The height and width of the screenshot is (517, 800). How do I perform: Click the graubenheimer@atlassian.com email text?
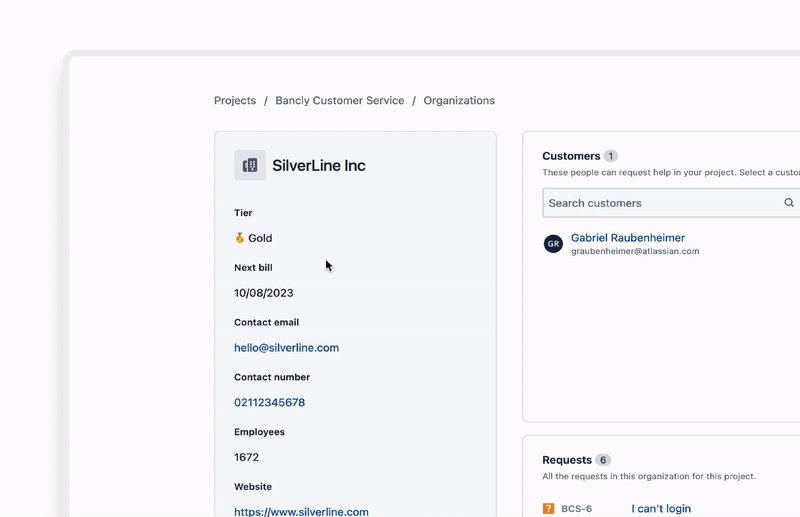click(635, 251)
